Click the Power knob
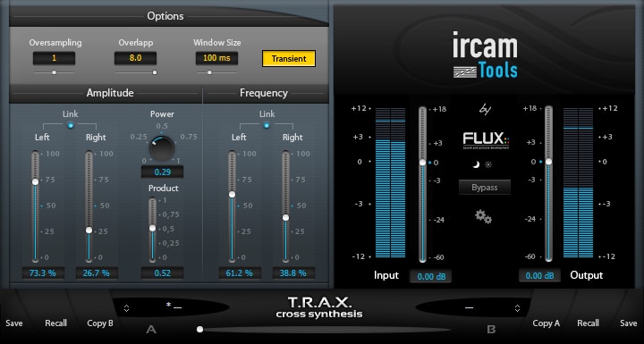Viewport: 644px width, 344px height. coord(161,148)
